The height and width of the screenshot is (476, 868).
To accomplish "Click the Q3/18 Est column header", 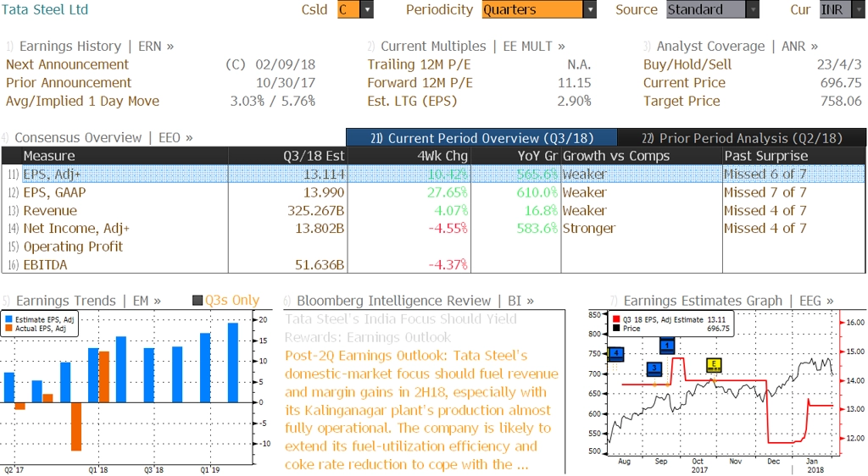I will 288,156.
